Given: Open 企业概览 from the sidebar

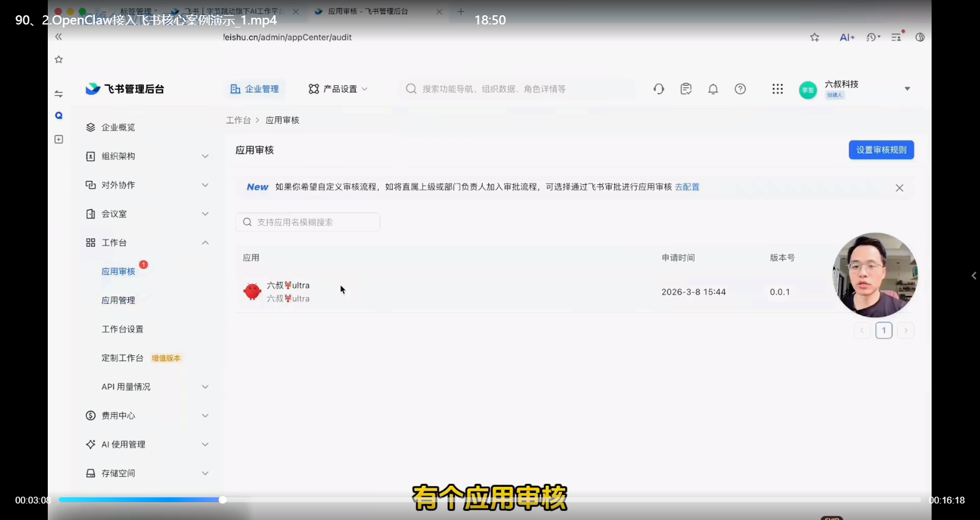Looking at the screenshot, I should pyautogui.click(x=118, y=127).
